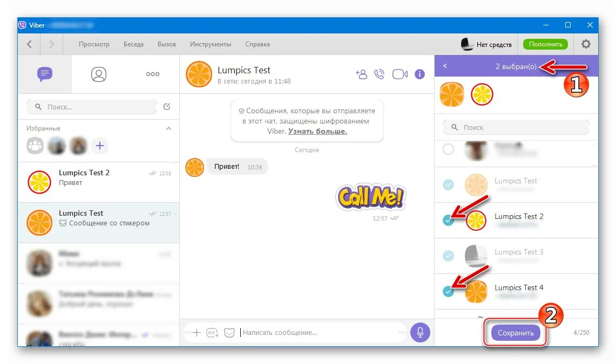Open the Просмотр menu

(x=94, y=44)
